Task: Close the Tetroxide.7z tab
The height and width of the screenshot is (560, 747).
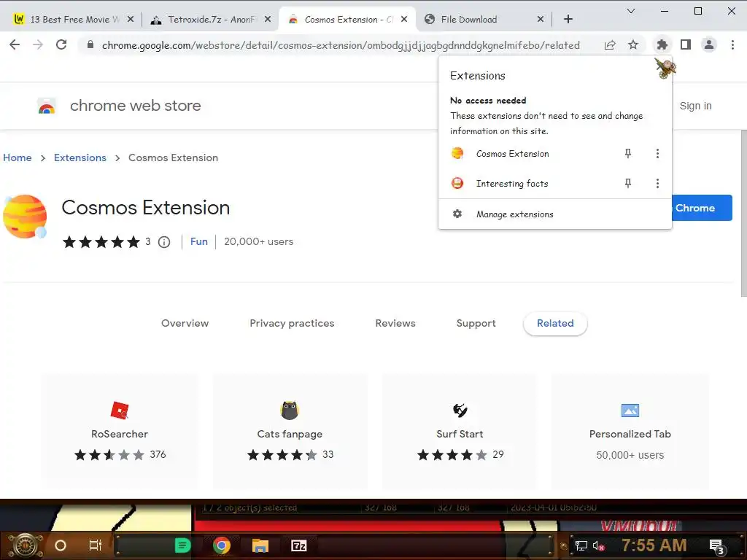Action: (268, 19)
